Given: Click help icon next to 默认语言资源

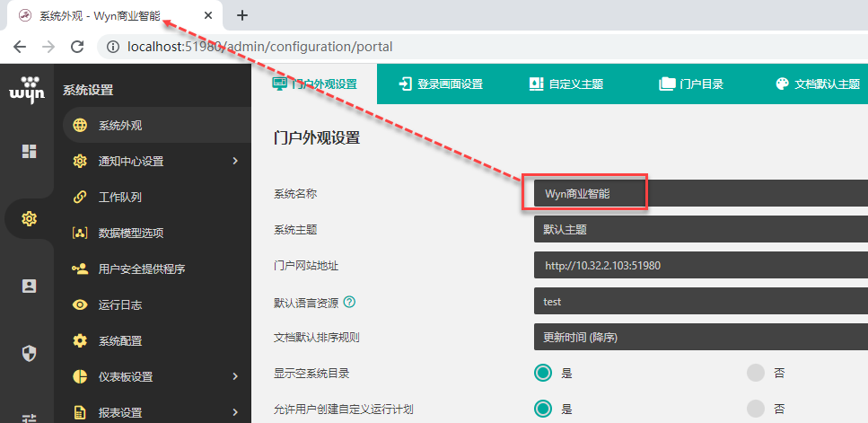Looking at the screenshot, I should 349,303.
